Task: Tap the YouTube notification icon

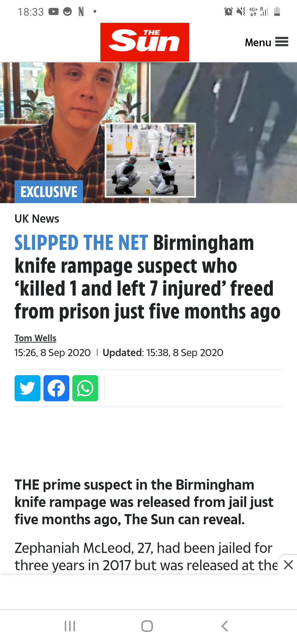Action: tap(54, 12)
